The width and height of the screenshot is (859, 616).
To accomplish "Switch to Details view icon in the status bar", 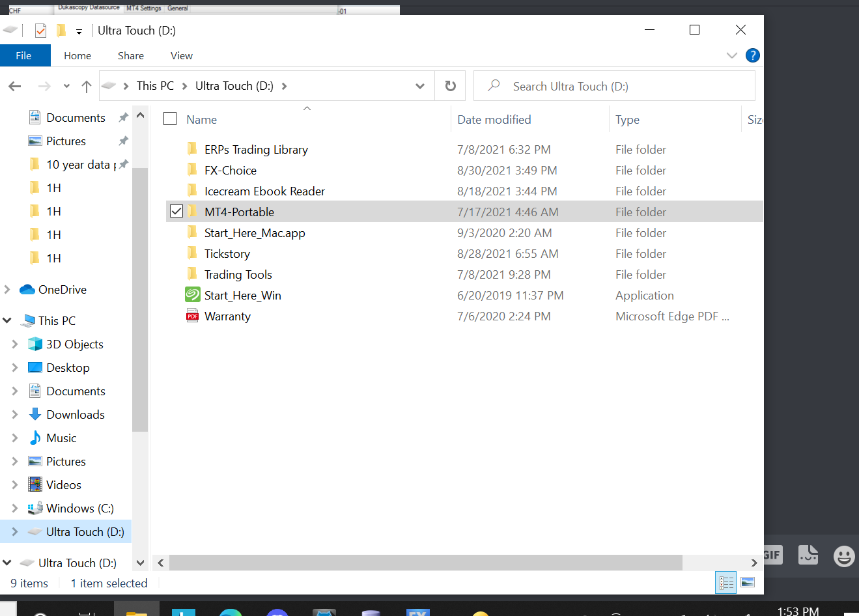I will pos(726,582).
